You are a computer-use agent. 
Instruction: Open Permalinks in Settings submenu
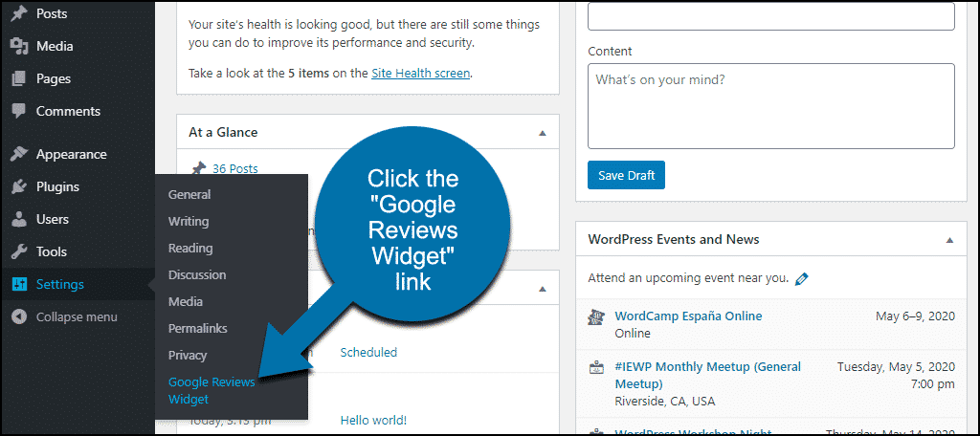tap(197, 329)
